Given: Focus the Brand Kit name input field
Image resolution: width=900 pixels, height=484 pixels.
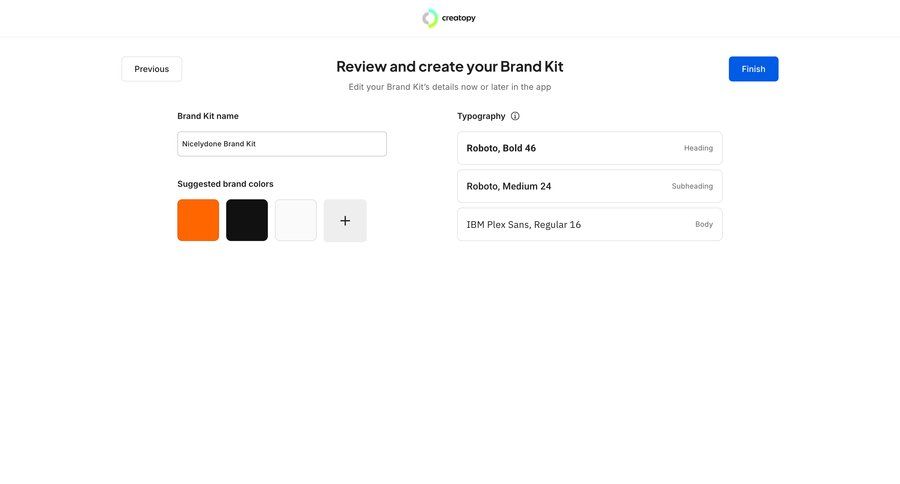Looking at the screenshot, I should click(282, 144).
